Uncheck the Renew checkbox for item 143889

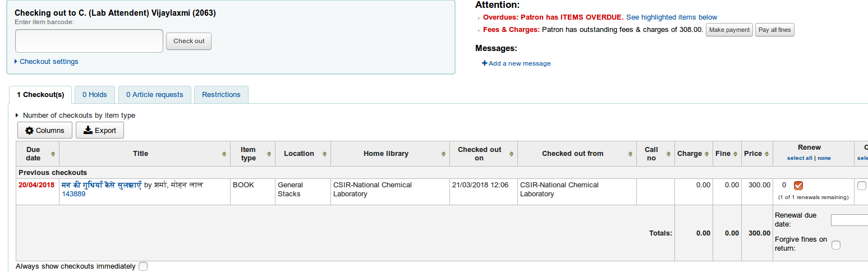(798, 186)
